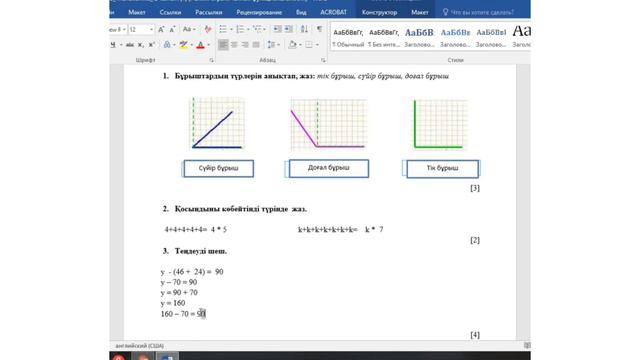
Task: Expand bullets library dropdown arrow
Action: click(231, 29)
